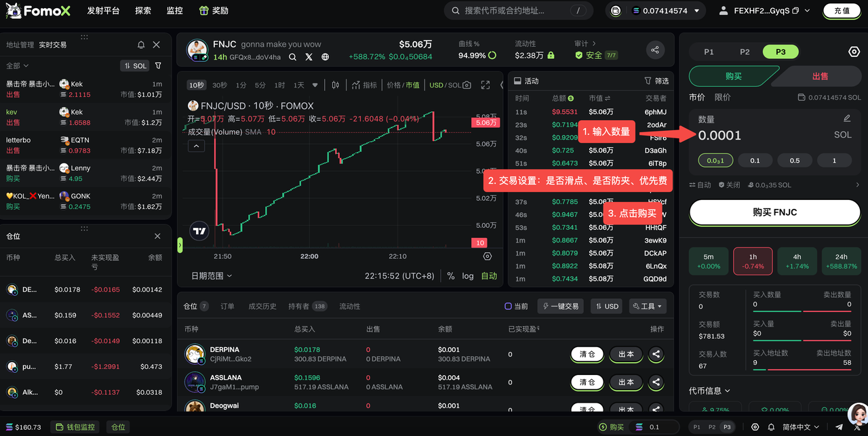Enable the 当前 checkbox
This screenshot has width=868, height=436.
tap(509, 306)
